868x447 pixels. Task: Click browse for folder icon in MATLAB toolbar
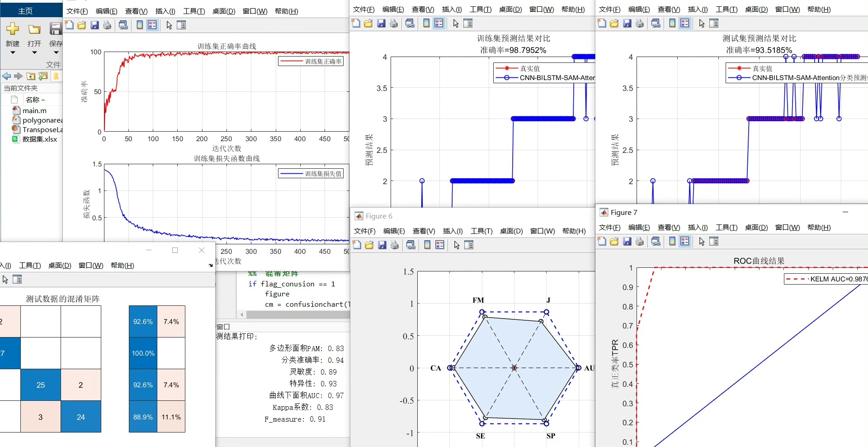coord(43,76)
